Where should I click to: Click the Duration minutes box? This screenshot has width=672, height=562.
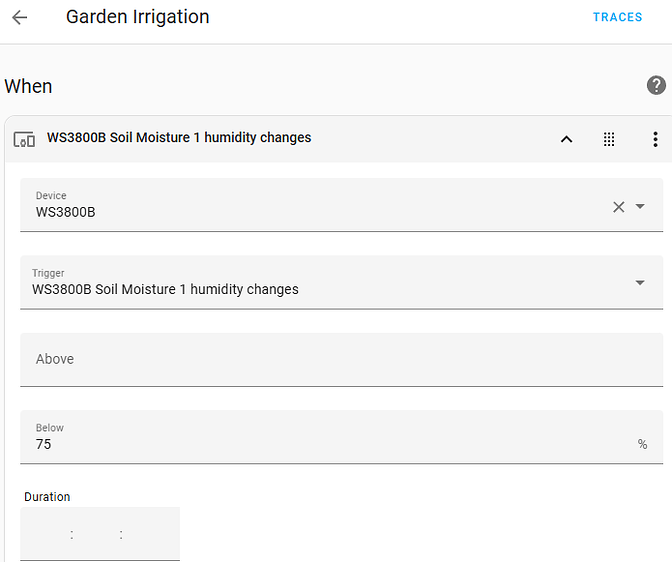[96, 535]
